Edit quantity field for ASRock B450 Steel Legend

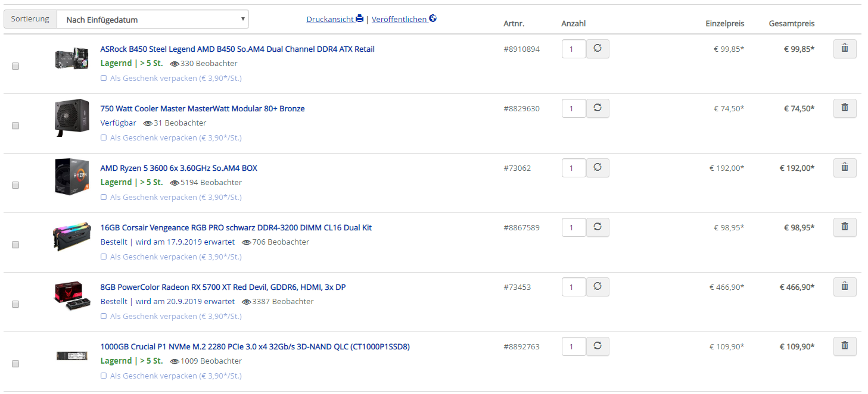point(574,49)
